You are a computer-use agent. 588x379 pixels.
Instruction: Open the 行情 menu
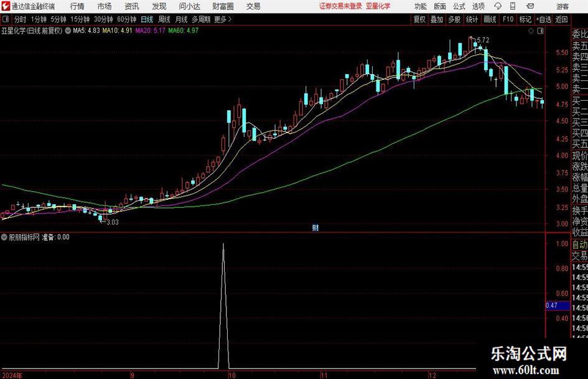click(77, 6)
